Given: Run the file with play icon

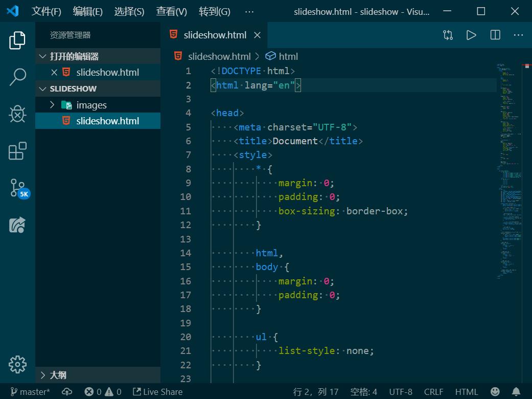Looking at the screenshot, I should 471,35.
